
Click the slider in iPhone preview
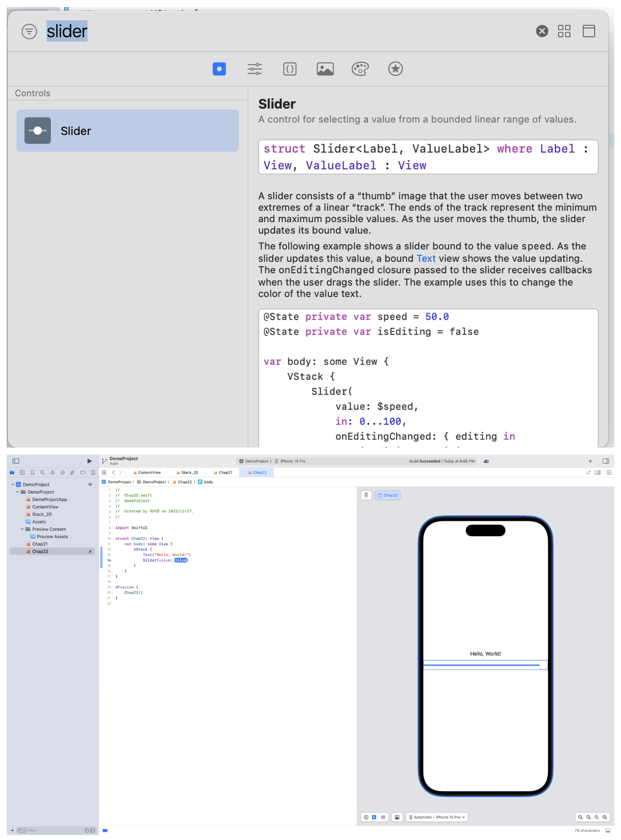[486, 665]
